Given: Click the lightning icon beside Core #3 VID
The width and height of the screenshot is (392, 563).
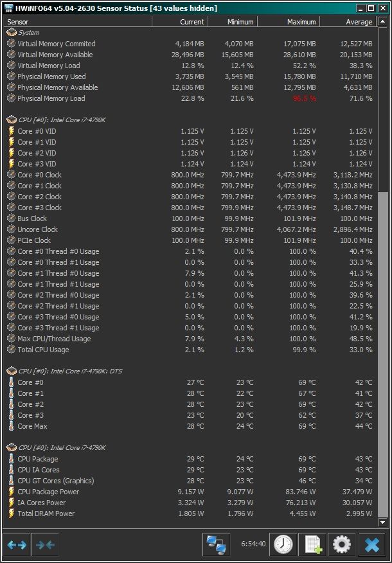Looking at the screenshot, I should [x=12, y=164].
